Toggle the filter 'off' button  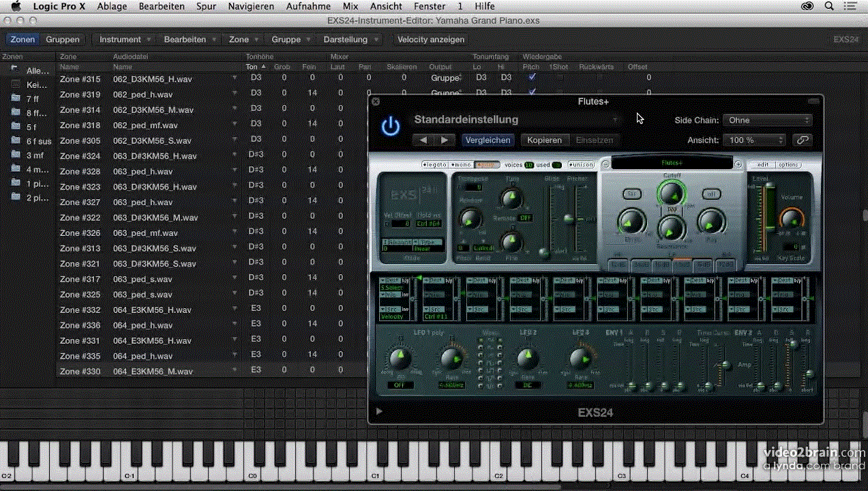coord(711,194)
